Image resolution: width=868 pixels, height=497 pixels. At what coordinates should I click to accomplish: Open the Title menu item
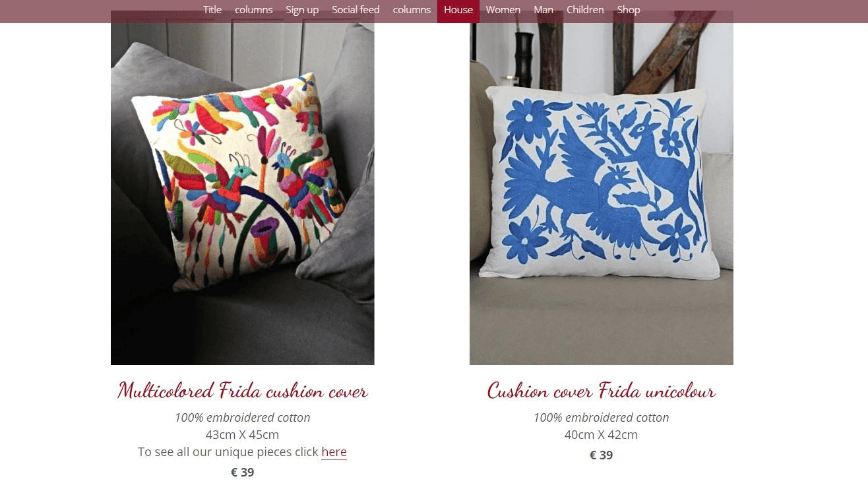[x=212, y=10]
